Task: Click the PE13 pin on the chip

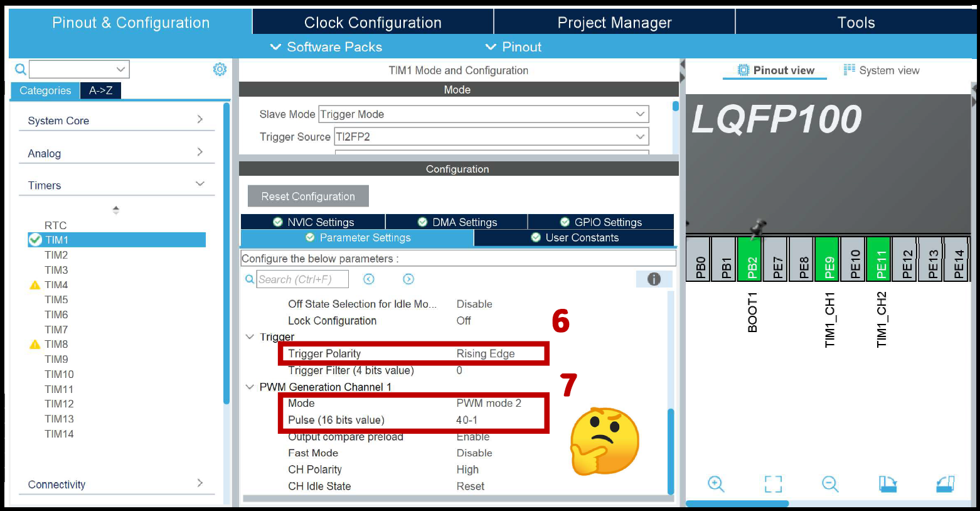Action: (930, 259)
